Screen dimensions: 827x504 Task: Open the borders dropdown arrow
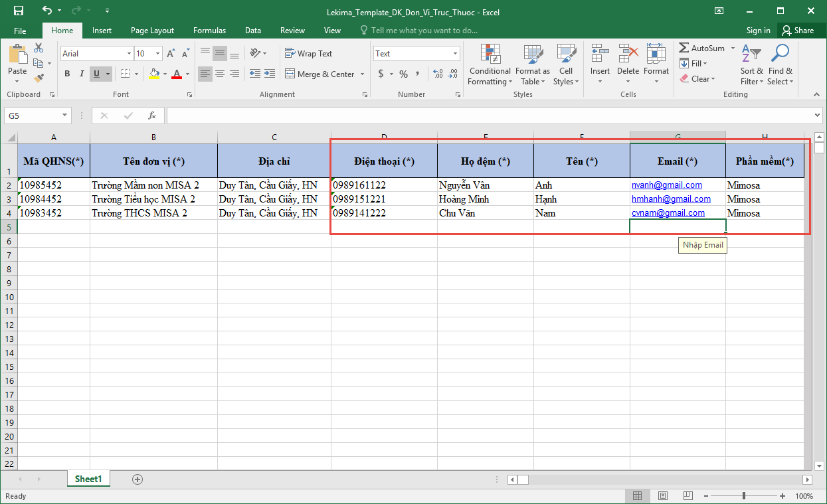[137, 74]
